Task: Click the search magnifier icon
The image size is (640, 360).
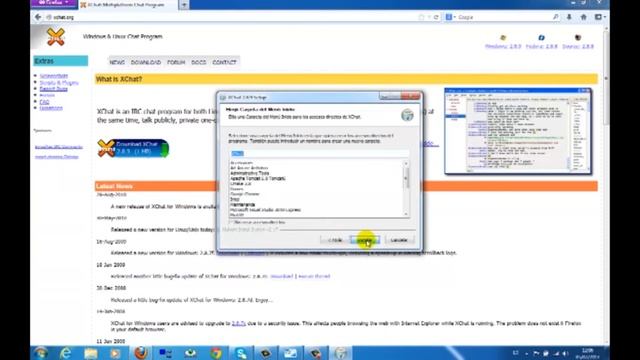Action: click(556, 17)
